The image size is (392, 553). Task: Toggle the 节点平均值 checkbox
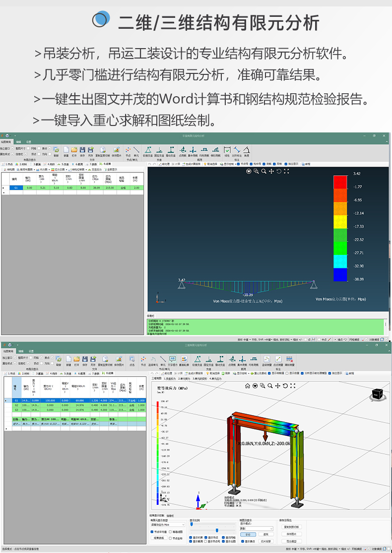(x=153, y=531)
